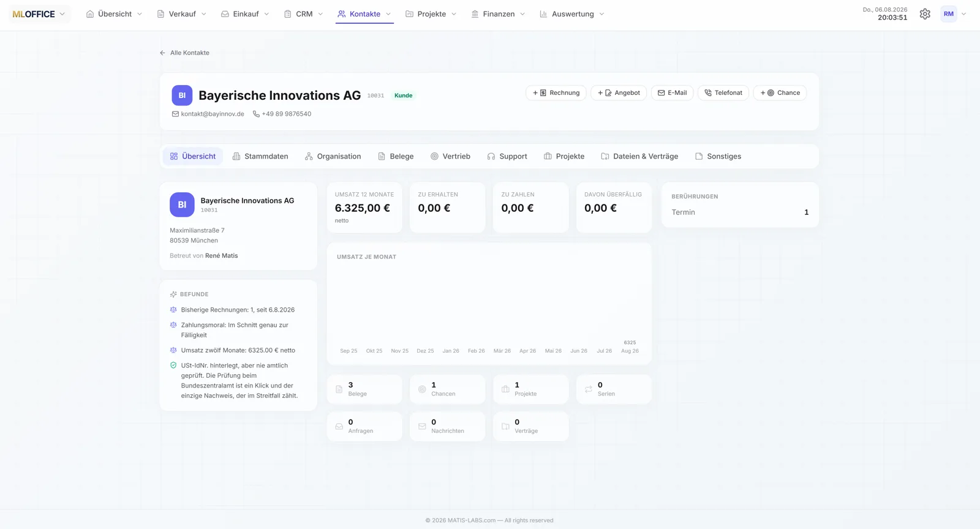This screenshot has width=980, height=529.
Task: Click the scale icon beside Bisherige Rechnungen
Action: (173, 310)
